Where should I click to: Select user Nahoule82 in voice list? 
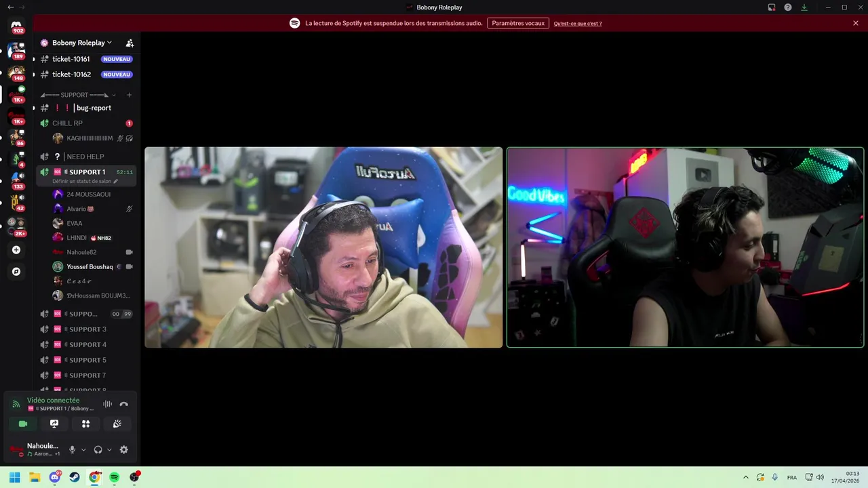click(x=93, y=252)
